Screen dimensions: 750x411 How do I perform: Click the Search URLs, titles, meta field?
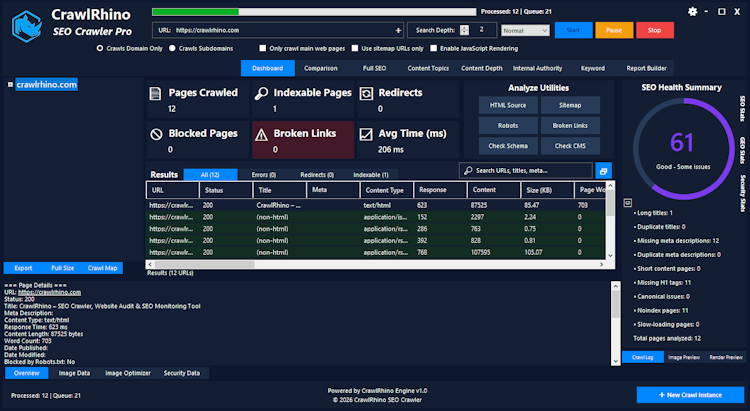pos(526,170)
